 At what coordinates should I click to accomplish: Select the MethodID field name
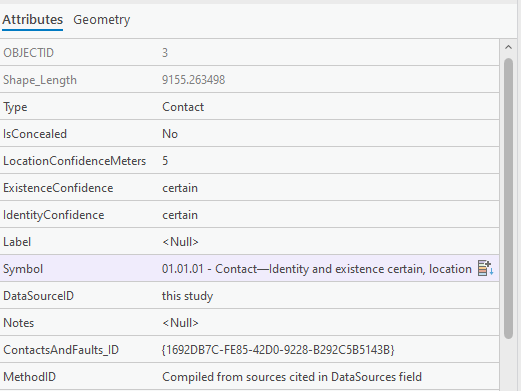(30, 377)
